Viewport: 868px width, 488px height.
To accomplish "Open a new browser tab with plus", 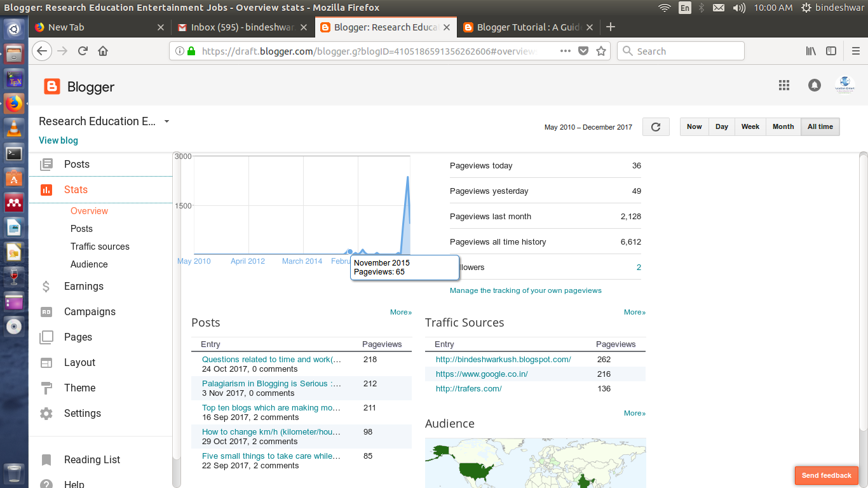I will coord(611,27).
